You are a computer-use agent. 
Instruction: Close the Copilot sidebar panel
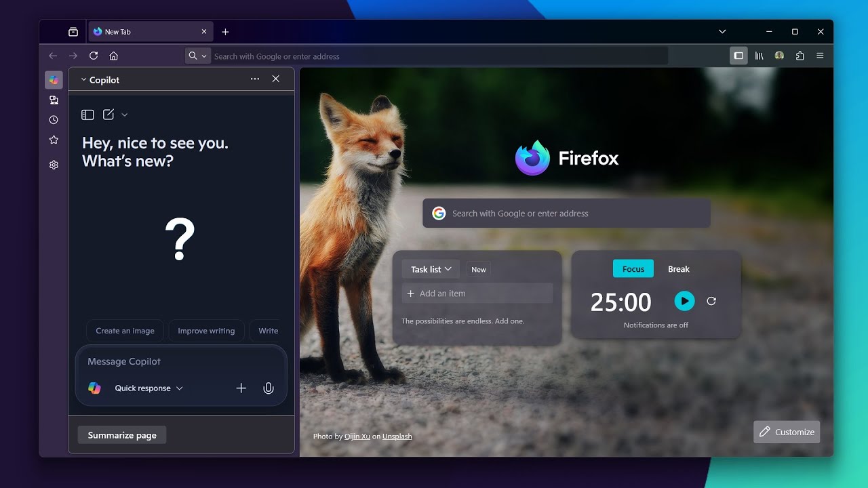276,79
